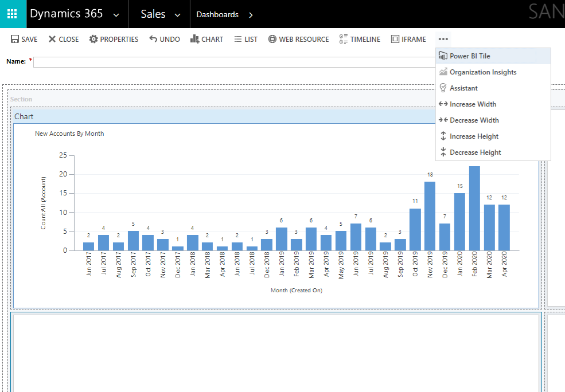Click the Month (Created On) axis label
565x392 pixels.
(297, 290)
